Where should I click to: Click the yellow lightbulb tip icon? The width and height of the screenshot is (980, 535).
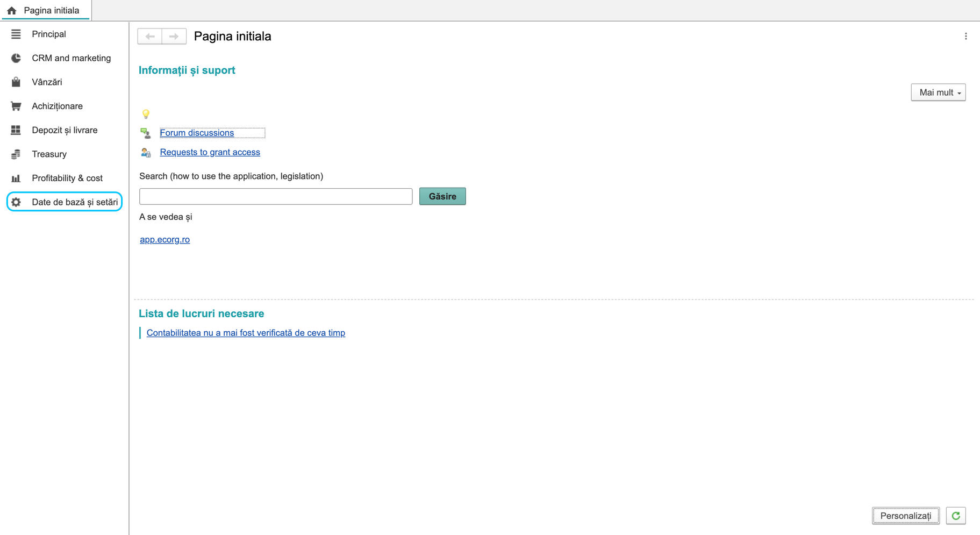point(146,114)
